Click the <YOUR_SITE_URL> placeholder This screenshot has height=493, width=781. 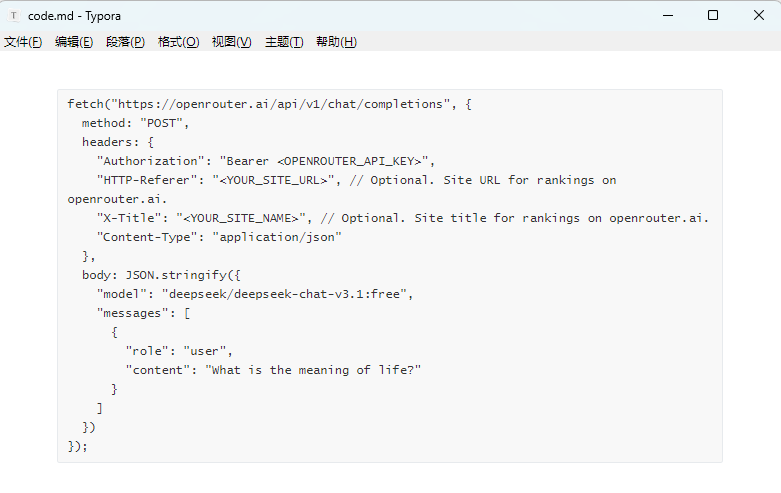click(x=273, y=180)
